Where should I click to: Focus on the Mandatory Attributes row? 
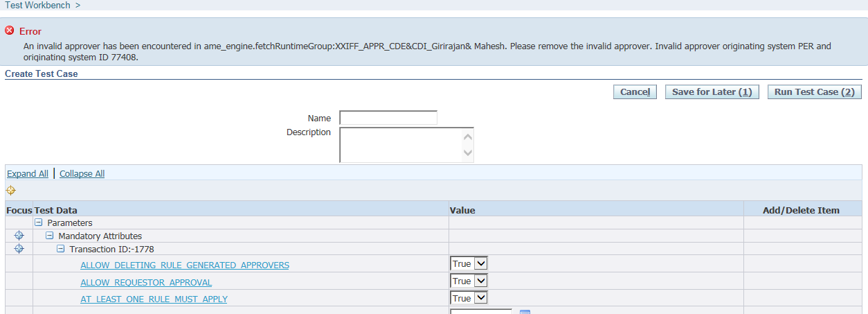tap(19, 236)
